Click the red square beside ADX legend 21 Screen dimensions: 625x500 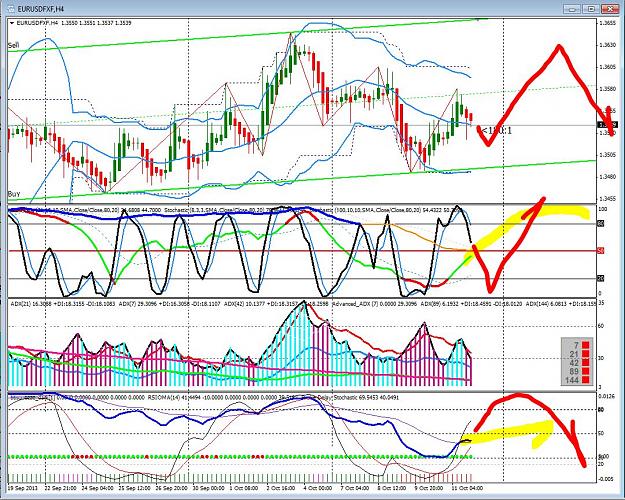pos(586,354)
